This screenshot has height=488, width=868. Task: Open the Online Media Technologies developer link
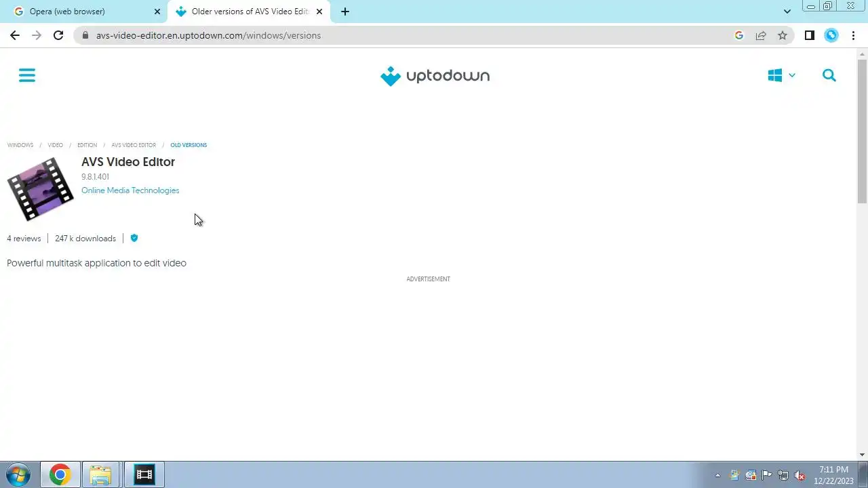130,190
